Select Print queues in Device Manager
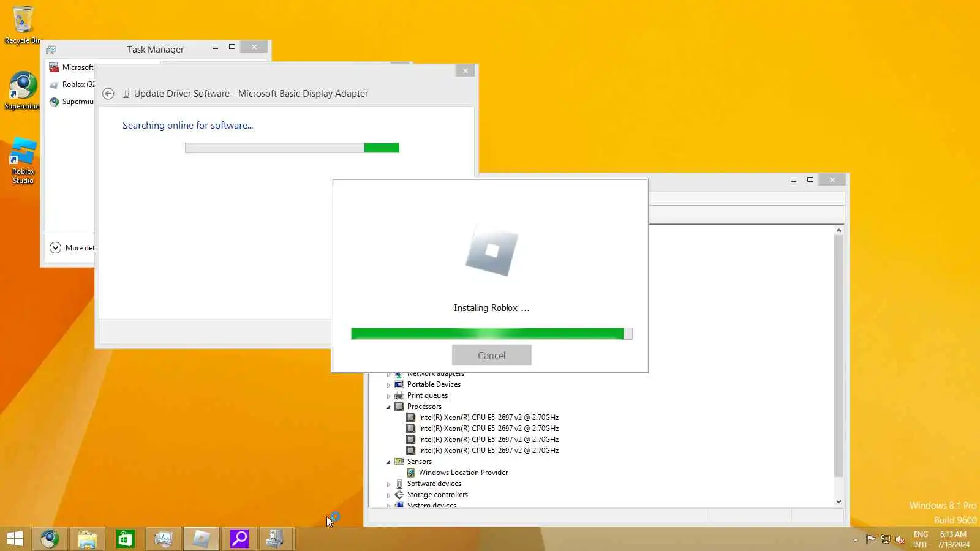The width and height of the screenshot is (980, 551). tap(428, 395)
